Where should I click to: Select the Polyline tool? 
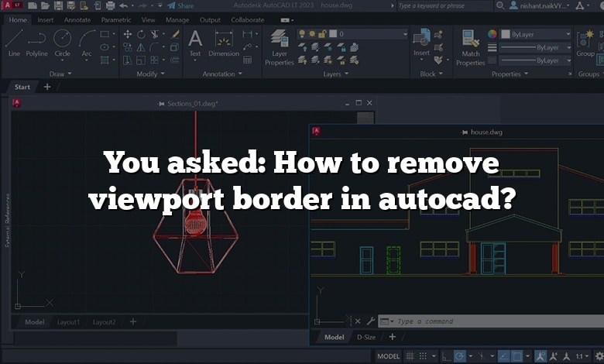37,42
